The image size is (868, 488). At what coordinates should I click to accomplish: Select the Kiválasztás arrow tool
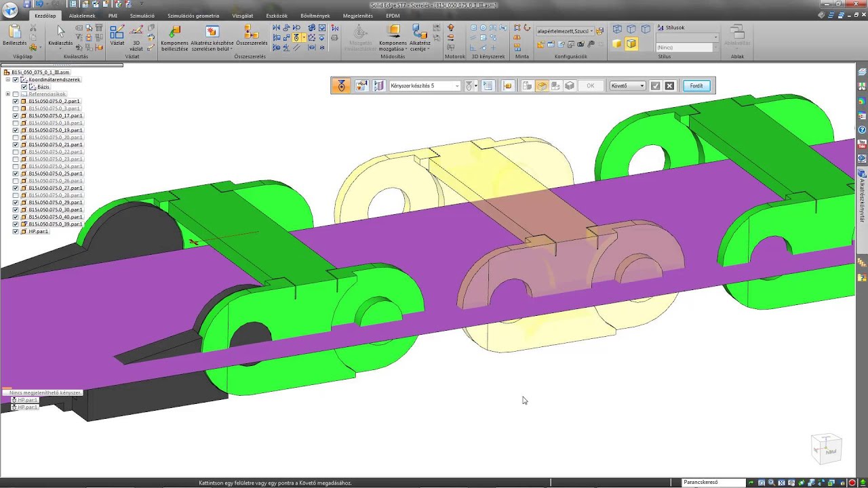pos(60,31)
